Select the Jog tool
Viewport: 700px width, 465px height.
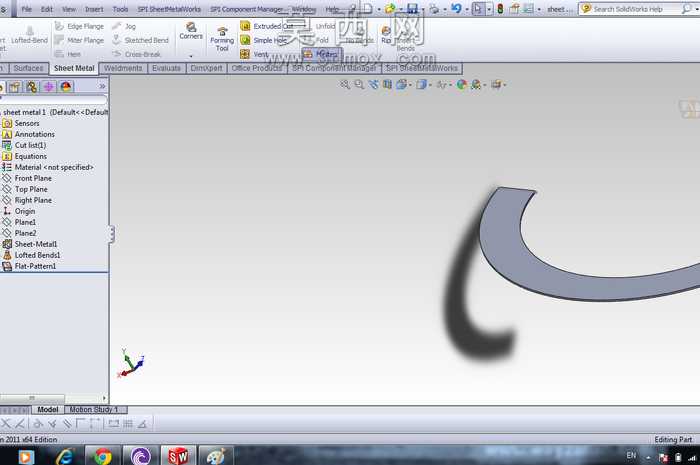[124, 26]
